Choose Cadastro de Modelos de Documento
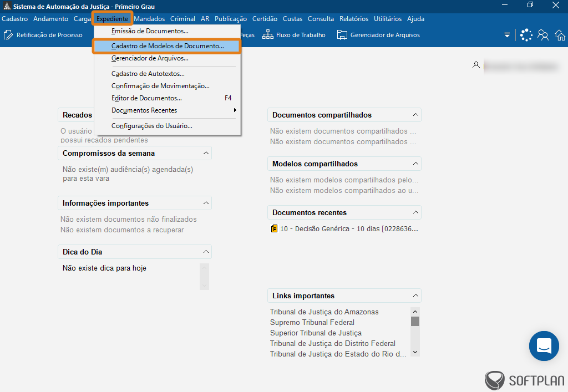568x392 pixels. (x=167, y=46)
